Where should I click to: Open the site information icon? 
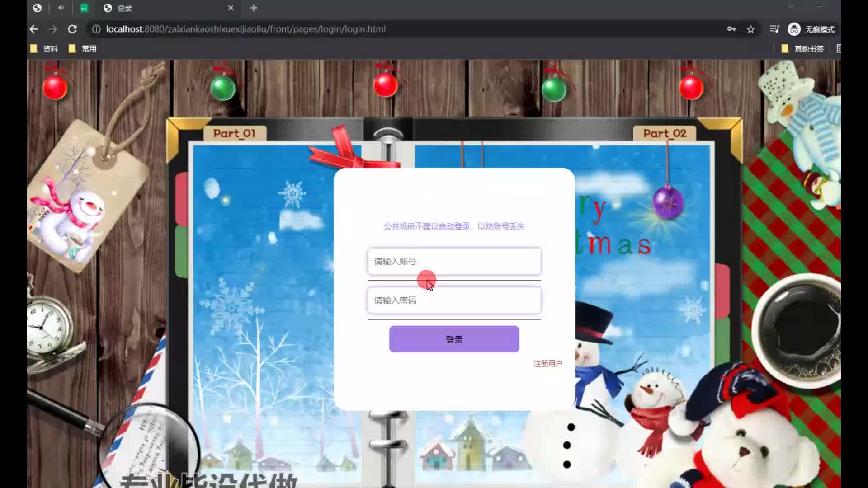(x=96, y=29)
